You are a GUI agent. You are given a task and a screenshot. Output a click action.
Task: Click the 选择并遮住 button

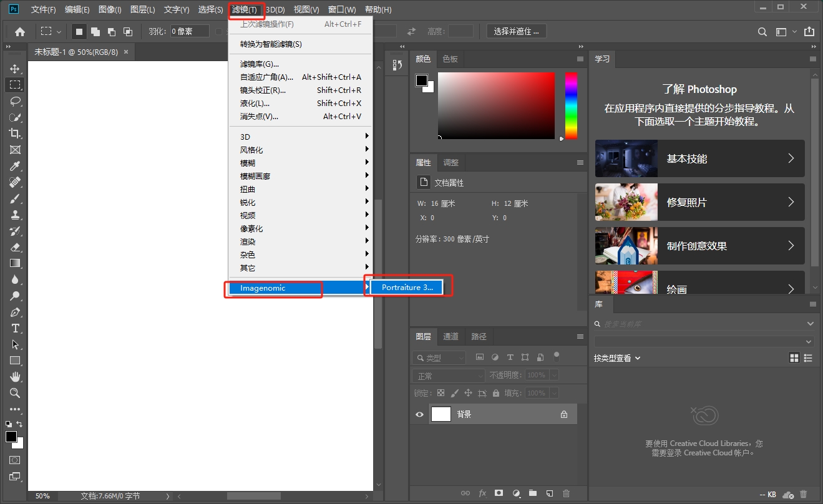pos(516,30)
